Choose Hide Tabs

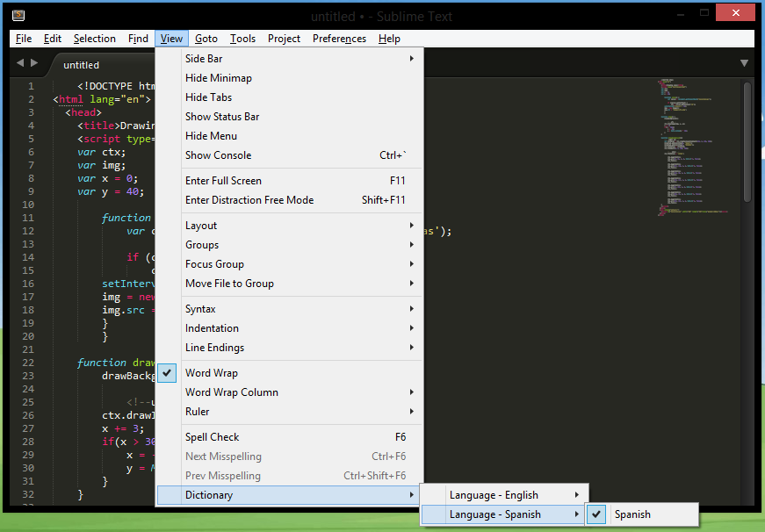tap(290, 97)
